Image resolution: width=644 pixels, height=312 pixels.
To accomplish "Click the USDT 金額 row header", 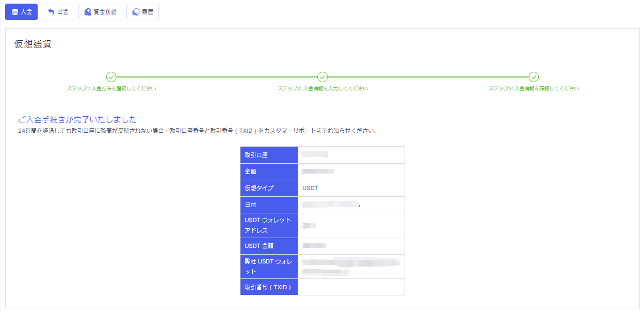I will point(269,246).
